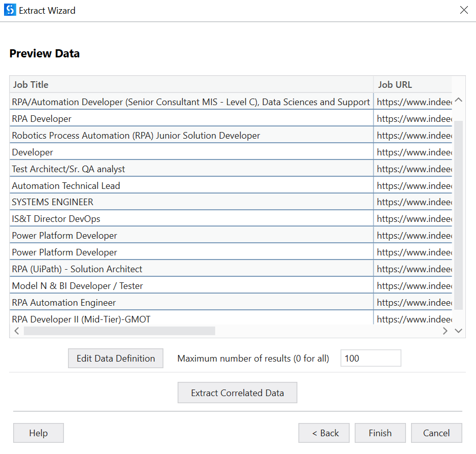Click Extract Correlated Data
Viewport: 476px width, 454px height.
[237, 392]
